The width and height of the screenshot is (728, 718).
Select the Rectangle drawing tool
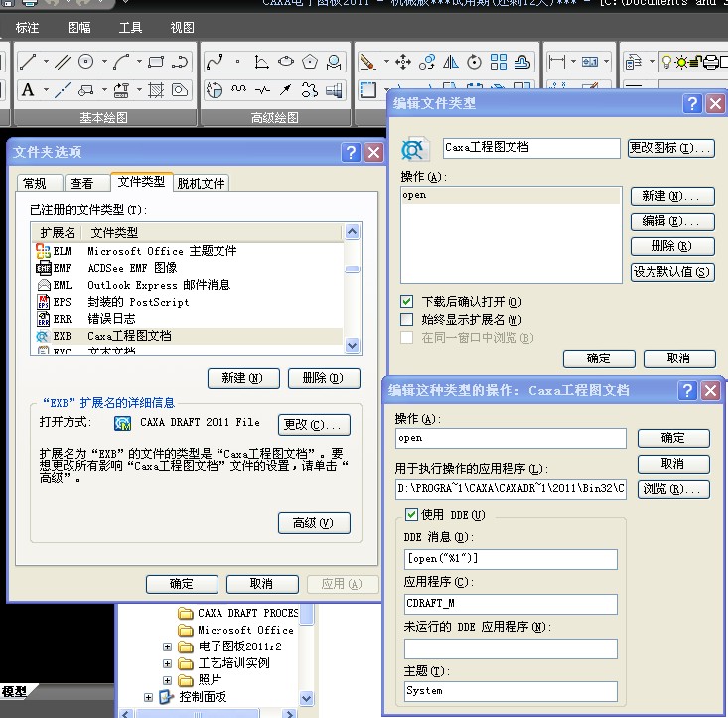[x=155, y=62]
